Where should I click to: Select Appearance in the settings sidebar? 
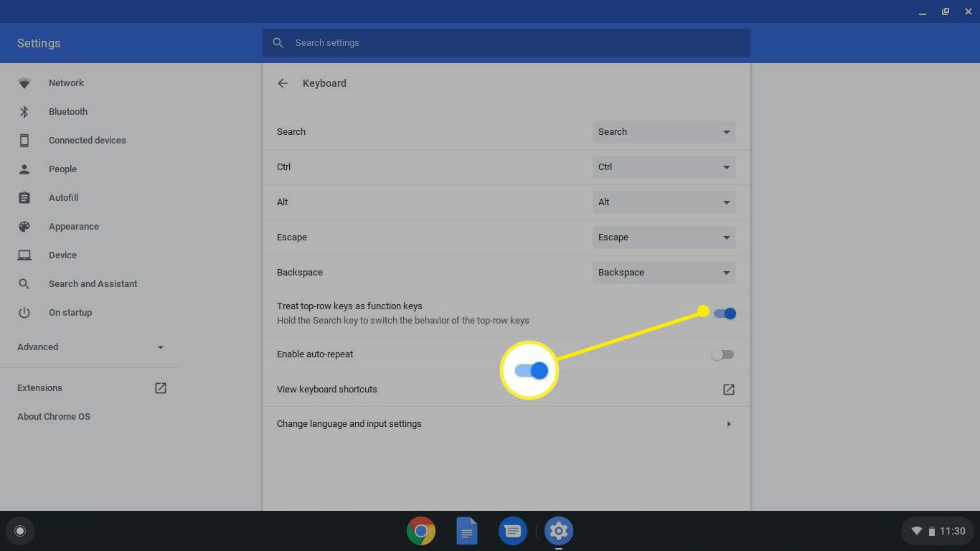pos(73,227)
